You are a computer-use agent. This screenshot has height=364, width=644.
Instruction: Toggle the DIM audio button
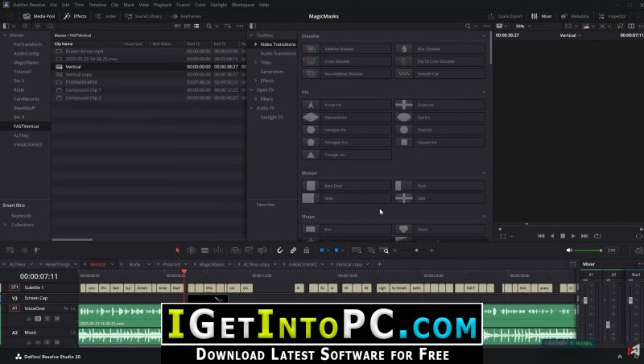pos(612,250)
